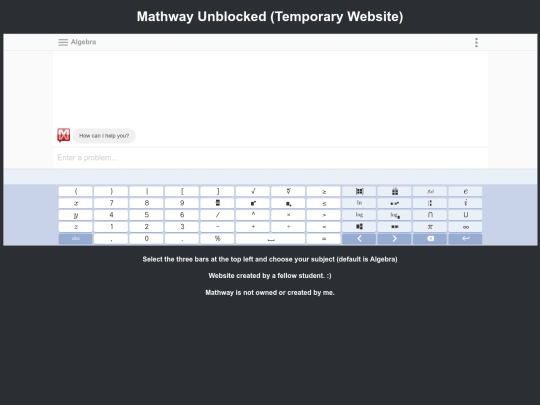Viewport: 540px width, 405px height.
Task: Tap the number 9 key
Action: tap(182, 203)
